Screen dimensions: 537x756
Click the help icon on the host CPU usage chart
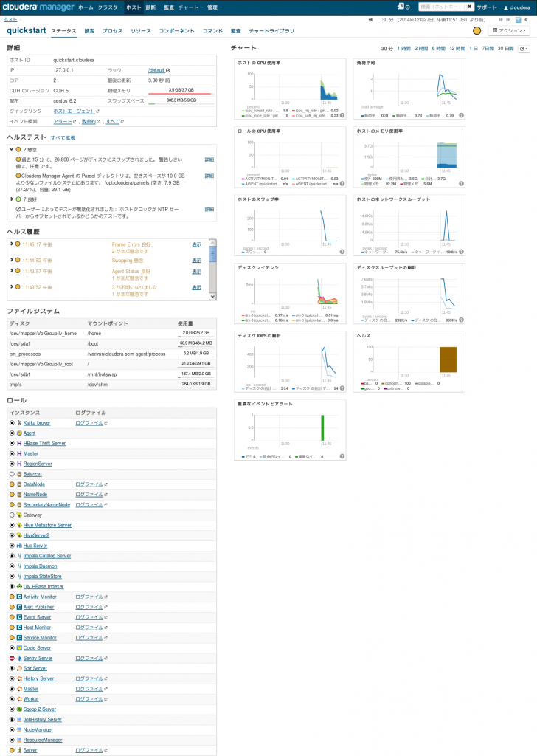pos(342,116)
